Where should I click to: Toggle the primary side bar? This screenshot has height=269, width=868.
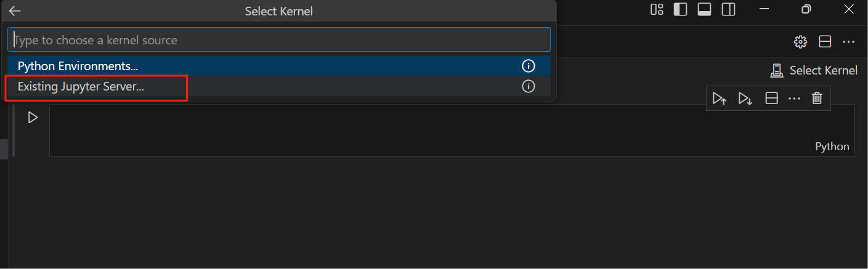pos(680,9)
